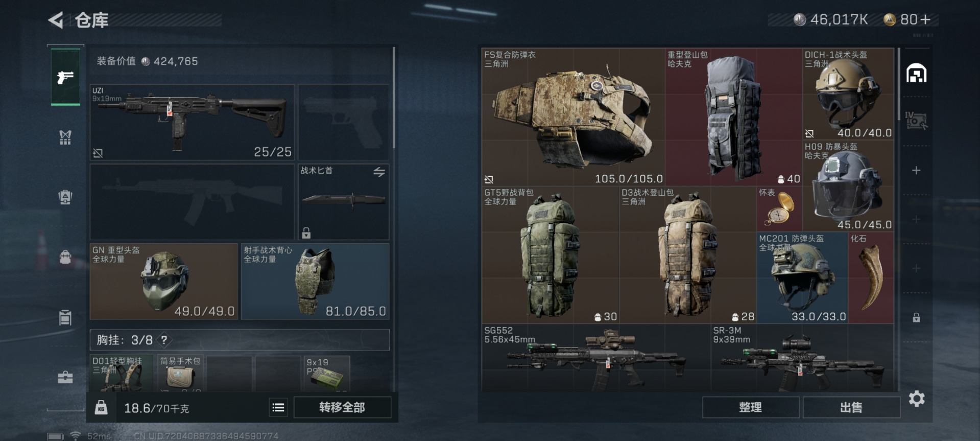Open the list view icon beside transfer all
Screen dimensions: 980x441
click(278, 407)
